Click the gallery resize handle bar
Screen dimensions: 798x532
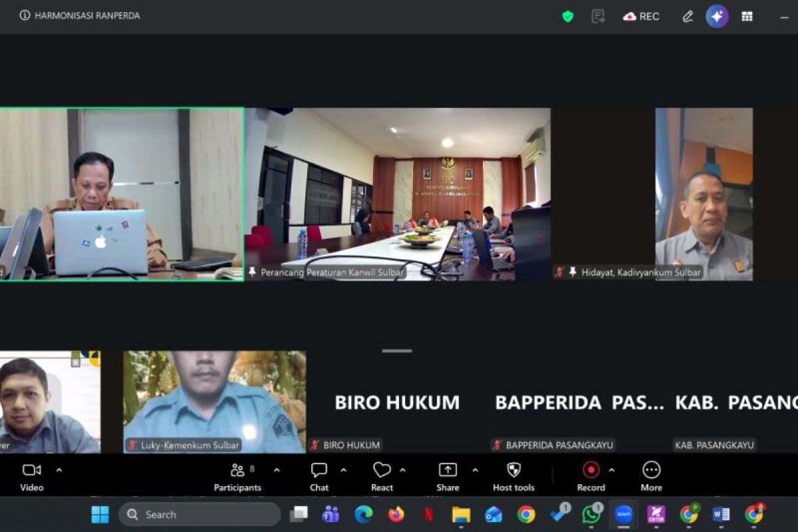[397, 350]
